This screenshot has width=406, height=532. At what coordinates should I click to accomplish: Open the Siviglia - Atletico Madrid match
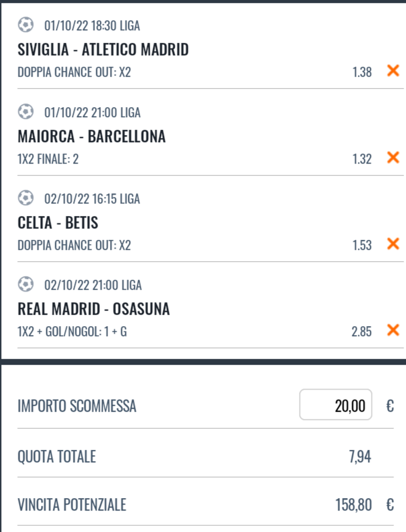point(103,49)
